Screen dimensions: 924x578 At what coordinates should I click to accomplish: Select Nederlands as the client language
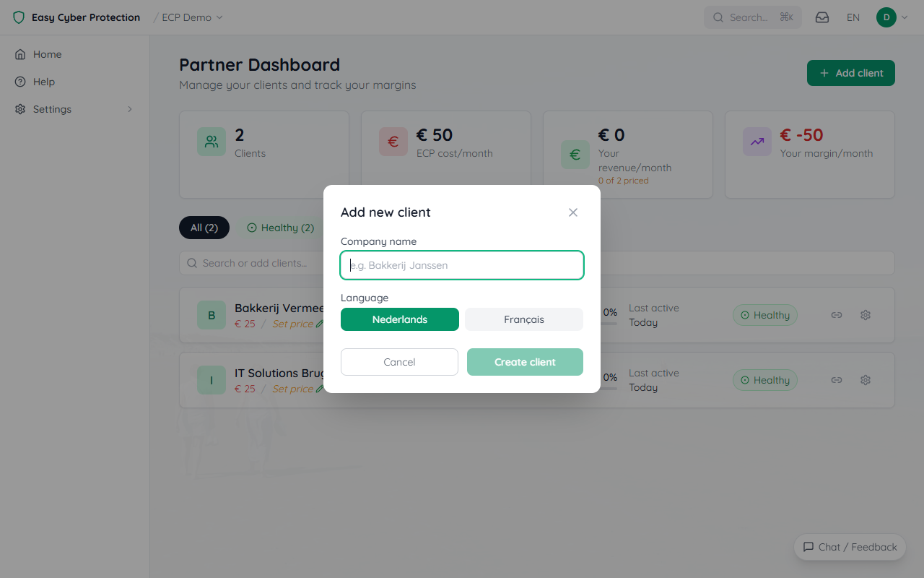[x=399, y=319]
